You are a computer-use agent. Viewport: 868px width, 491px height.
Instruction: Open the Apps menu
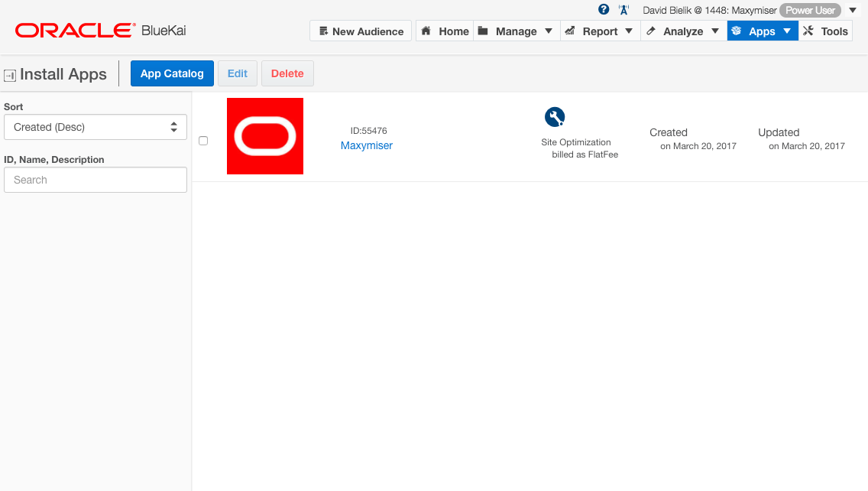pos(763,31)
